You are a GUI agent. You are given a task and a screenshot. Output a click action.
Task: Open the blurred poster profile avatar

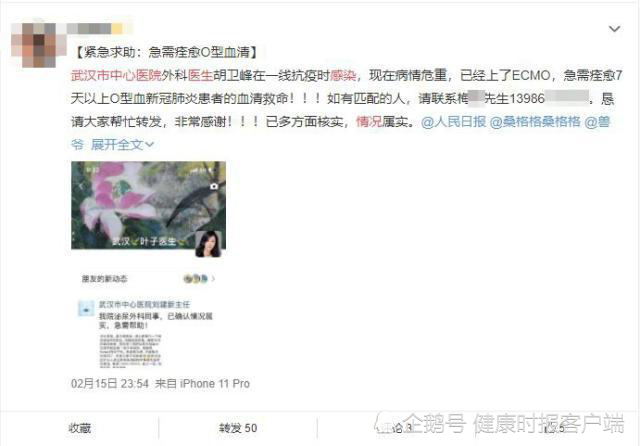pos(38,44)
